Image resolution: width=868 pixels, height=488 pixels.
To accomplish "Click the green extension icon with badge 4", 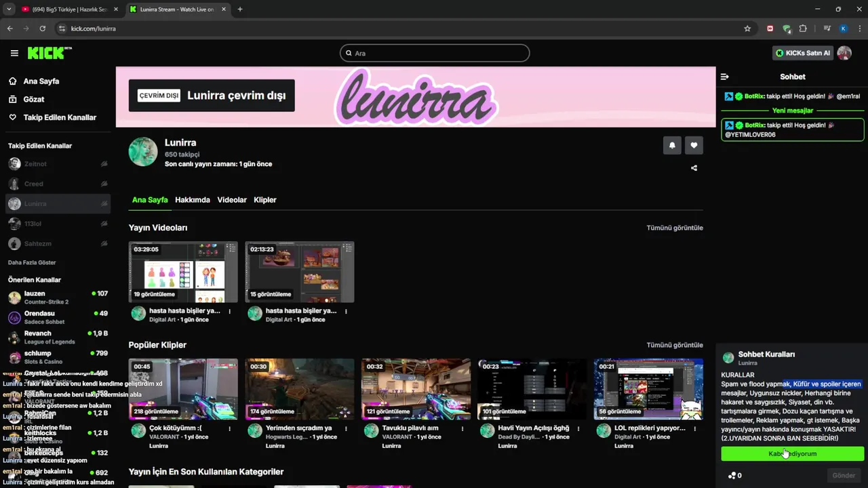I will tap(787, 28).
